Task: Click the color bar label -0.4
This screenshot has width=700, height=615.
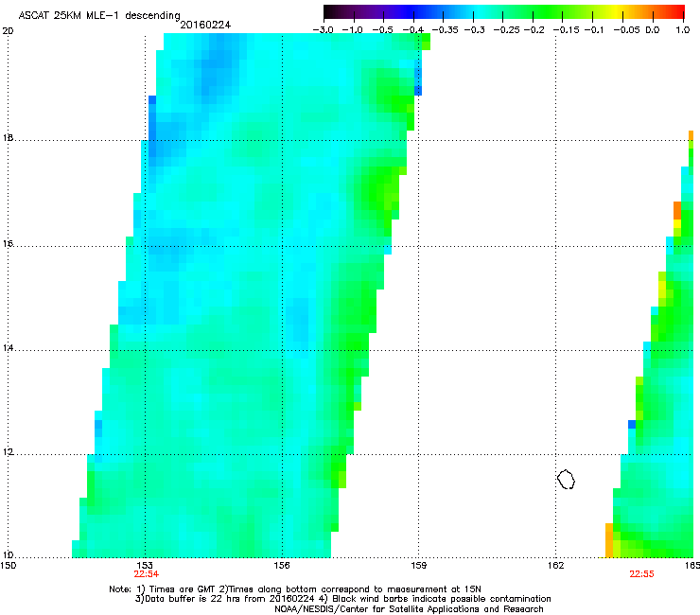Action: pyautogui.click(x=413, y=30)
